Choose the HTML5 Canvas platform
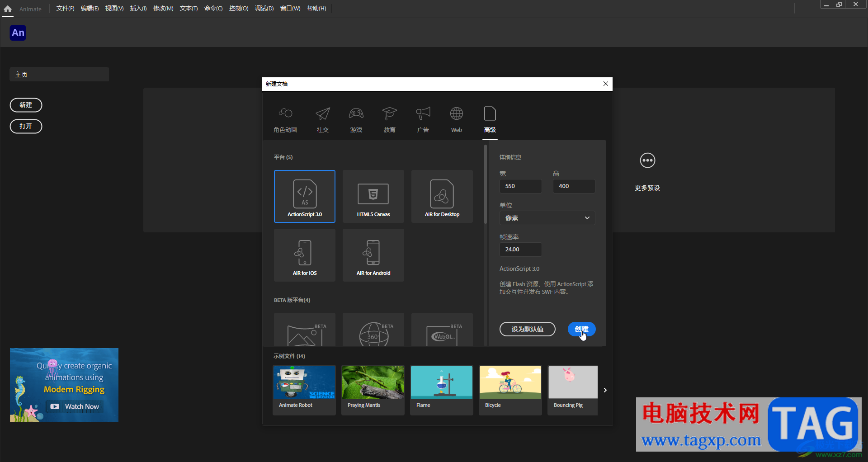The image size is (868, 462). coord(373,196)
